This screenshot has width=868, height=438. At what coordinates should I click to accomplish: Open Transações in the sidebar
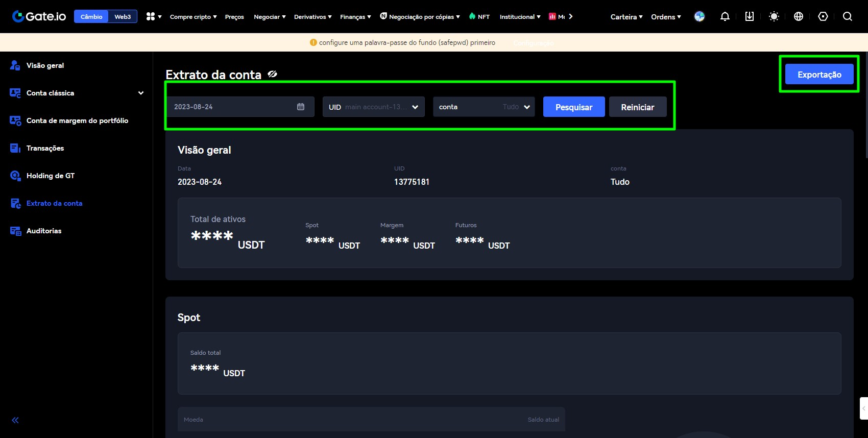(45, 148)
